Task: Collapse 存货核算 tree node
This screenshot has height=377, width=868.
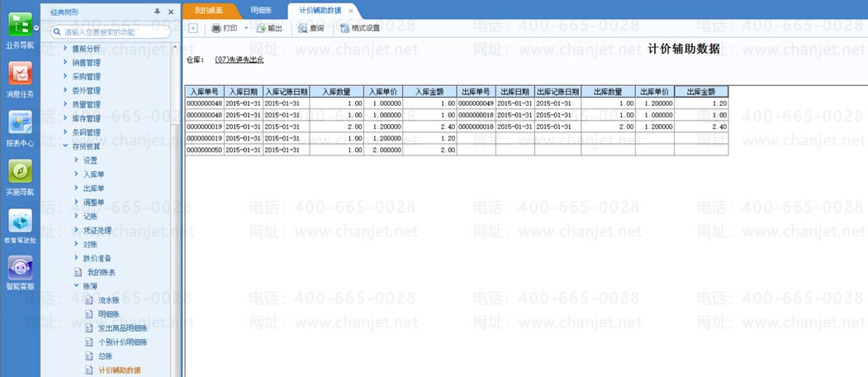Action: (65, 146)
